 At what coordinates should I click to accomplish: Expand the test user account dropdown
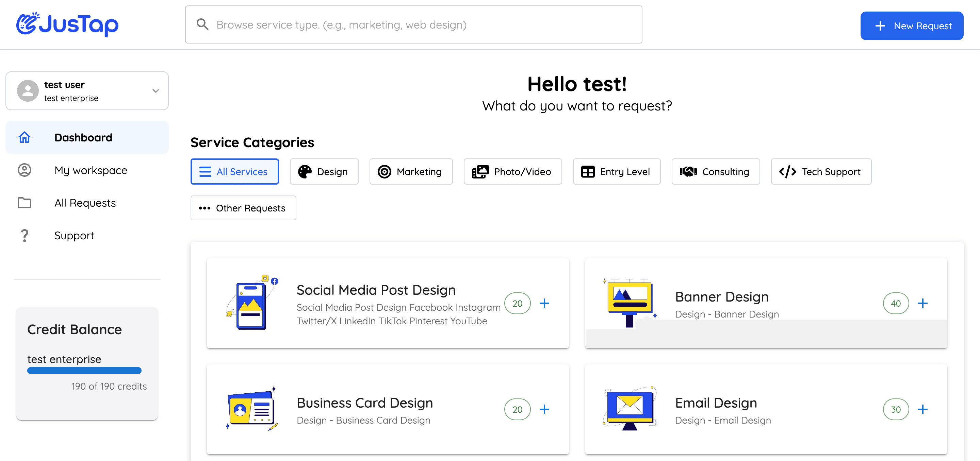[x=156, y=91]
